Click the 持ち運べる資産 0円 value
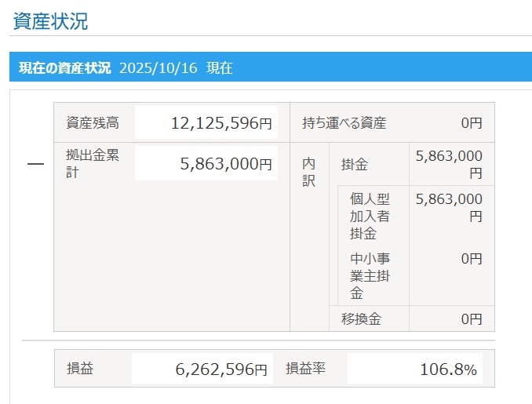Screen dimensions: 532x404 pyautogui.click(x=472, y=123)
